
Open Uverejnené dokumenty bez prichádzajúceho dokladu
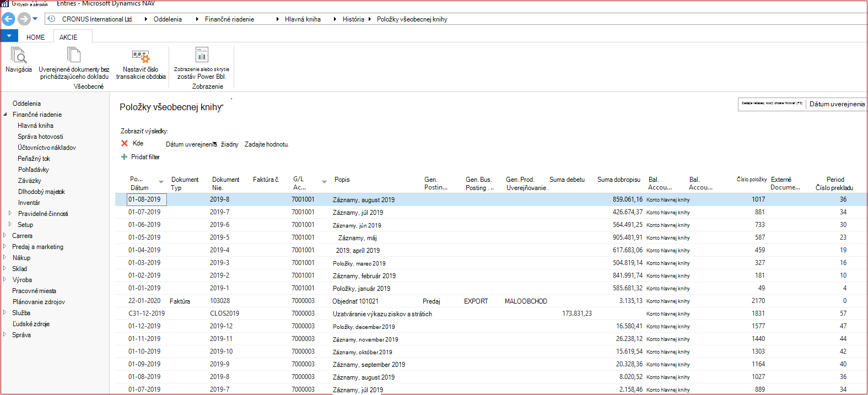coord(74,55)
